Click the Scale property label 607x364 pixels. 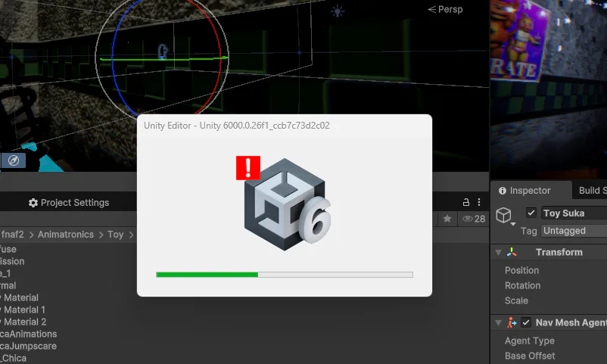click(516, 300)
